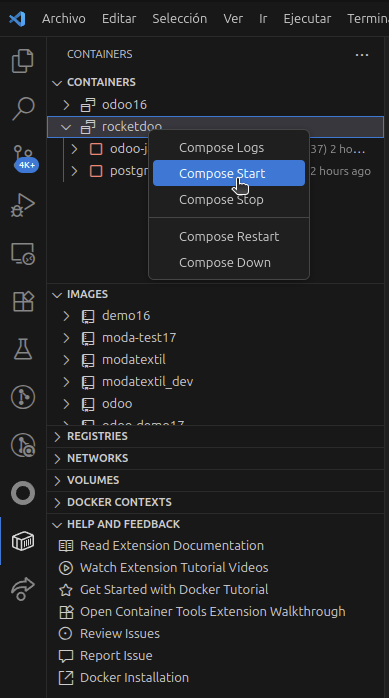Open Get Started with Docker Tutorial
Screen dimensions: 389x698
pos(174,590)
